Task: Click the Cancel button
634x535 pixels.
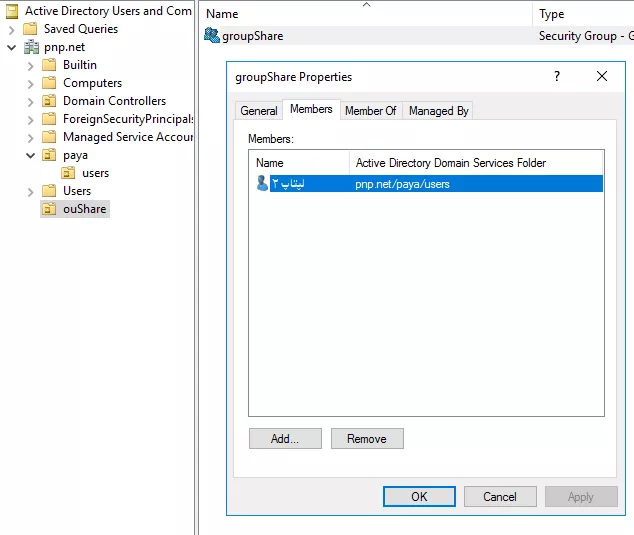Action: (500, 497)
